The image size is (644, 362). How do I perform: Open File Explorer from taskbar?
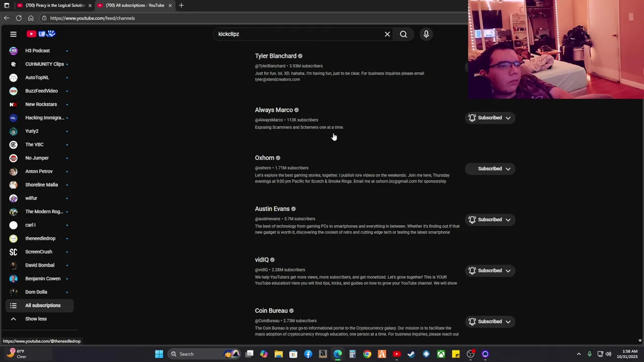tap(279, 354)
